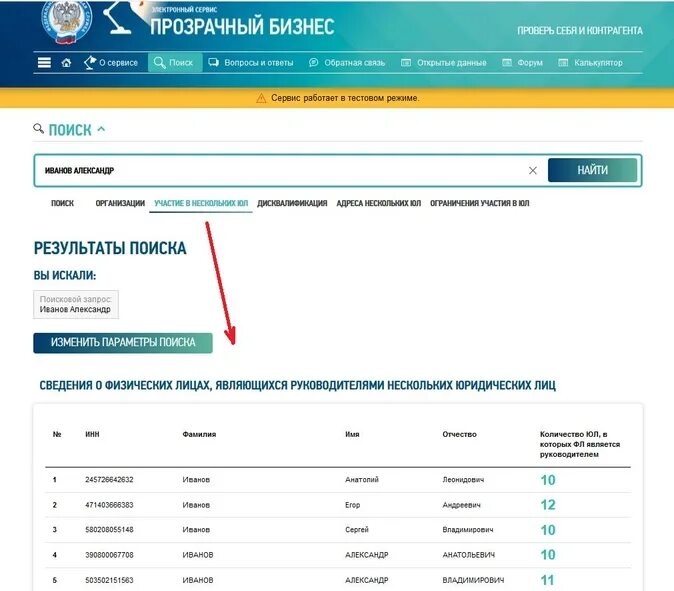Open count 11 for АЛЕКСАНДР ВЛАДИМИРОВИЧ
Screen dimensions: 674x591
coord(548,580)
